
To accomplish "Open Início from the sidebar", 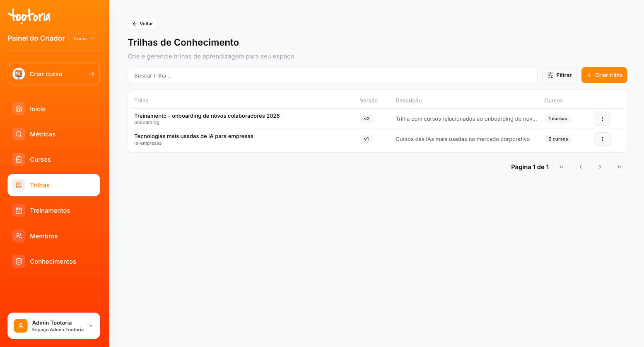I will pos(54,109).
